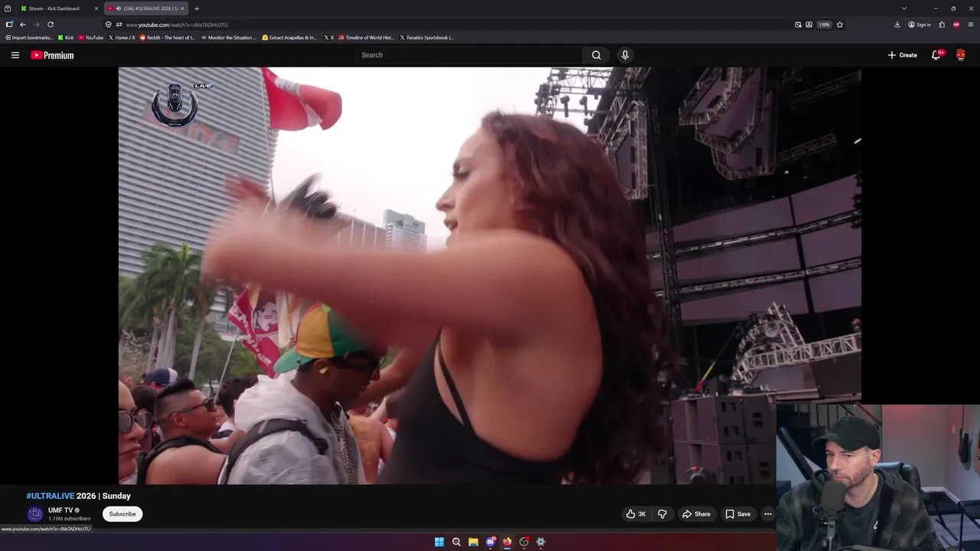Image resolution: width=980 pixels, height=551 pixels.
Task: Click the tracking protection shield icon
Action: point(109,24)
